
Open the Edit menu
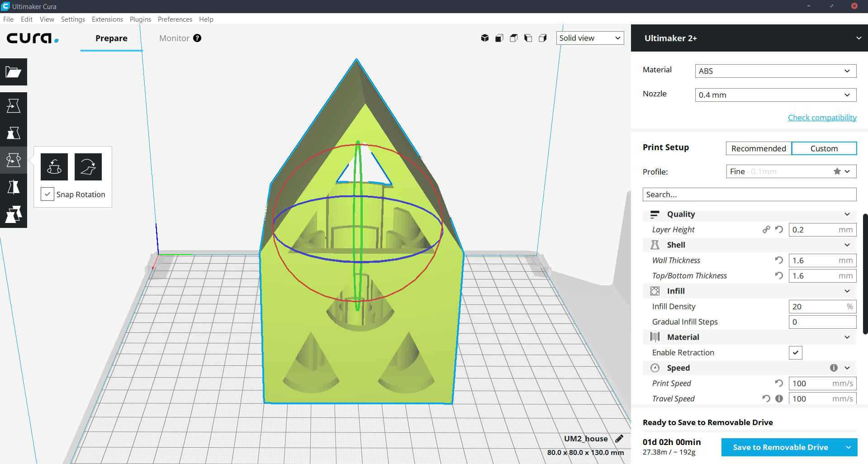(27, 19)
